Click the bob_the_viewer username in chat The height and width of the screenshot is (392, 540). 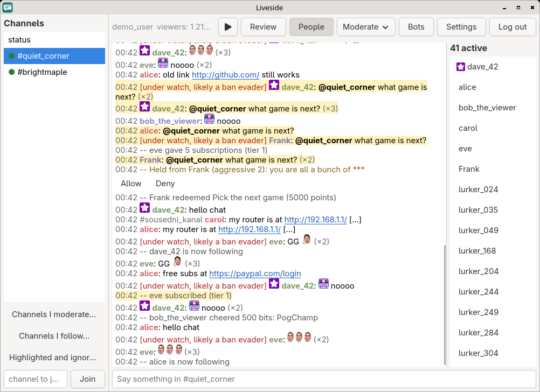point(170,121)
